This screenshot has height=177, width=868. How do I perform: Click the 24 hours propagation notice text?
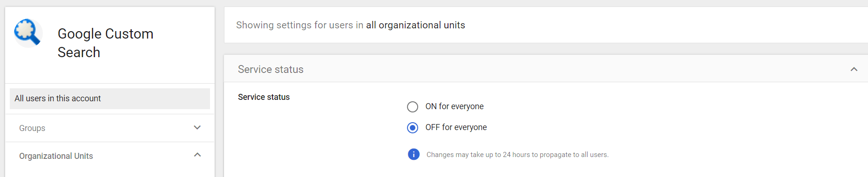(517, 155)
